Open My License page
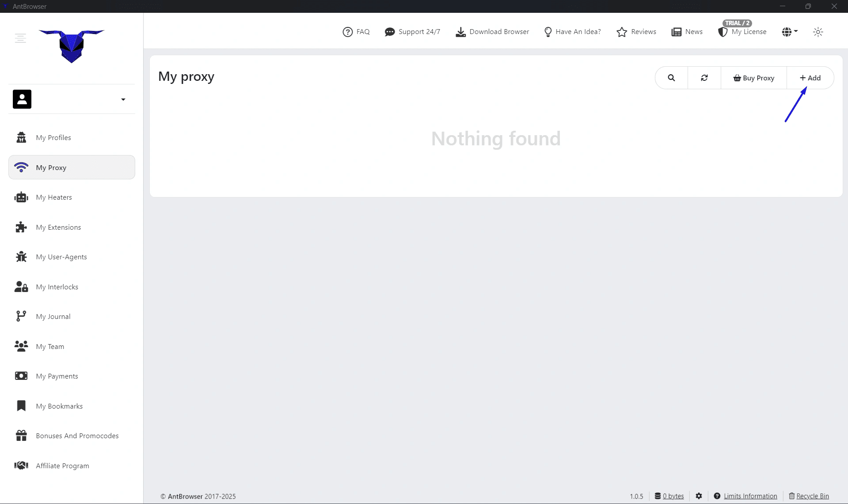The height and width of the screenshot is (504, 848). [742, 32]
